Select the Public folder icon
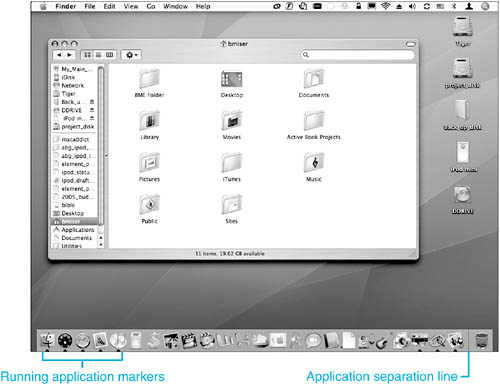The image size is (500, 385). [x=150, y=205]
